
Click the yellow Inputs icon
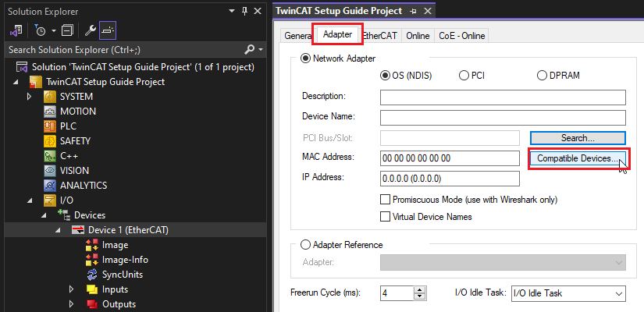click(92, 289)
